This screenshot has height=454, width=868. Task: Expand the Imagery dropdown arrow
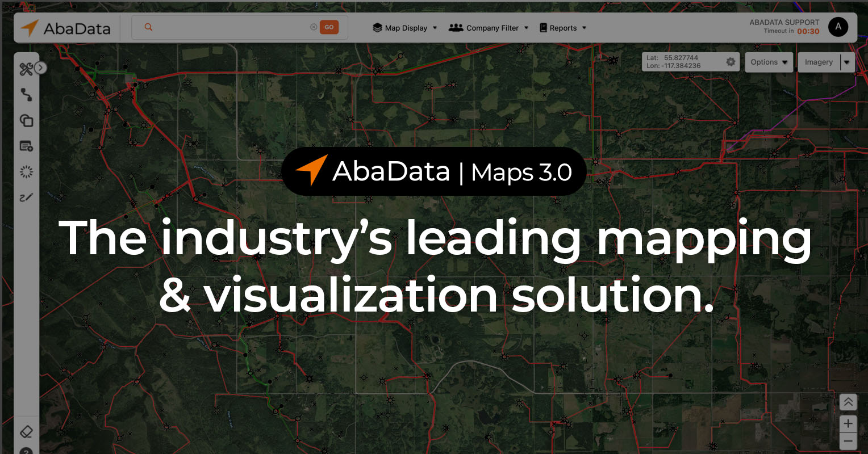(848, 62)
